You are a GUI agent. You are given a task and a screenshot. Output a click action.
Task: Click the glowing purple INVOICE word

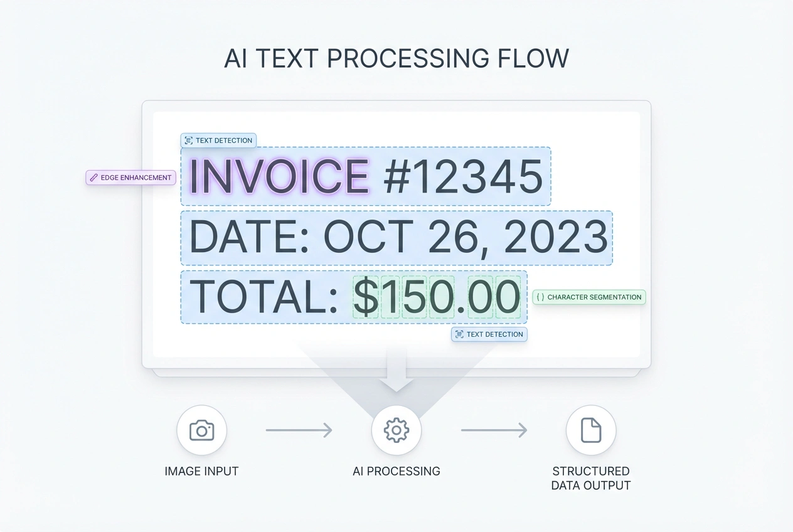tap(279, 176)
